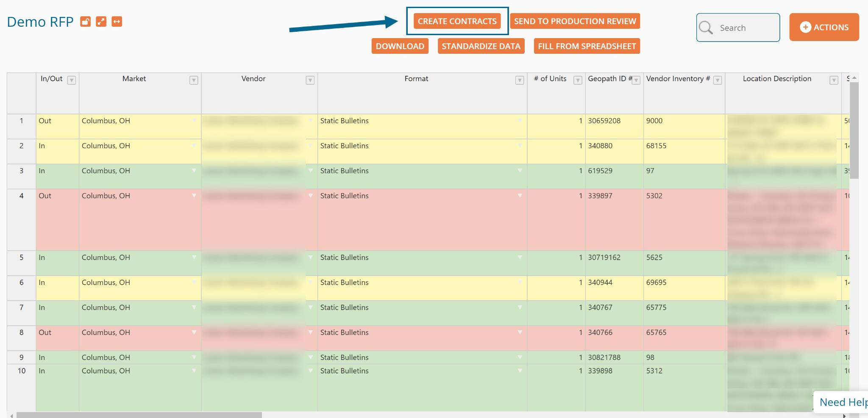
Task: Click the magnifying glass search icon
Action: pos(706,28)
